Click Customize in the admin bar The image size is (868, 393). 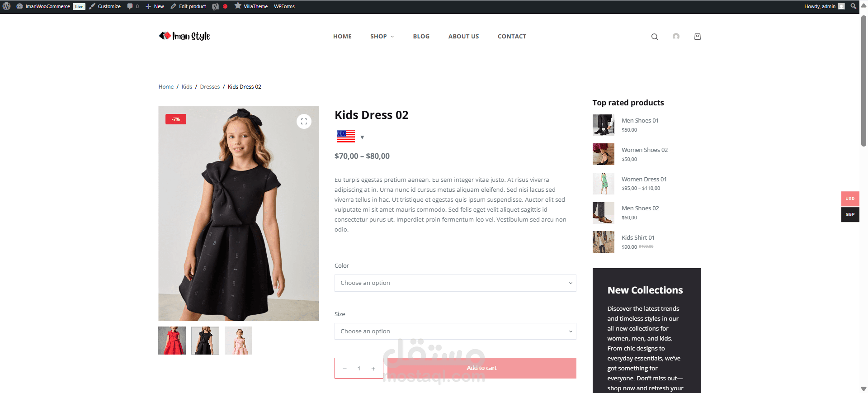click(x=105, y=6)
